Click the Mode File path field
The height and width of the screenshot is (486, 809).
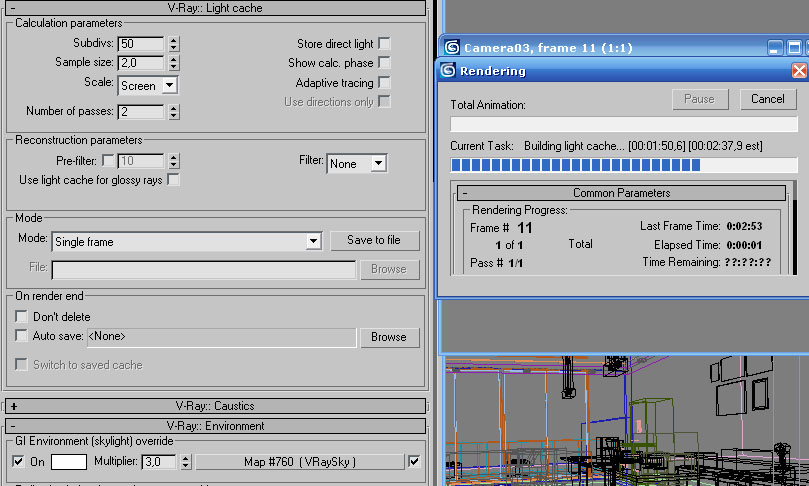[204, 270]
